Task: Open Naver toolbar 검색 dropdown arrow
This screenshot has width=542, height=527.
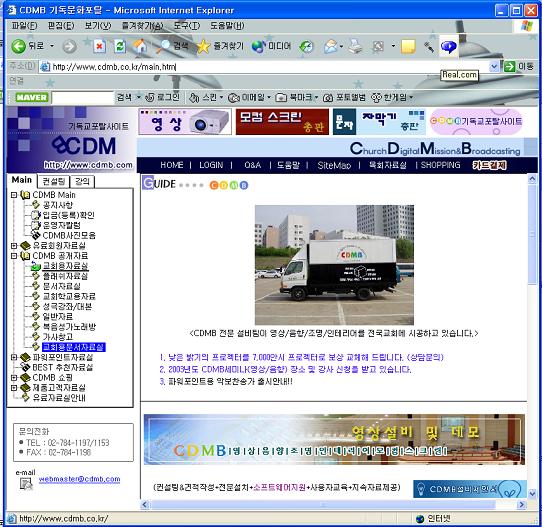Action: (138, 97)
